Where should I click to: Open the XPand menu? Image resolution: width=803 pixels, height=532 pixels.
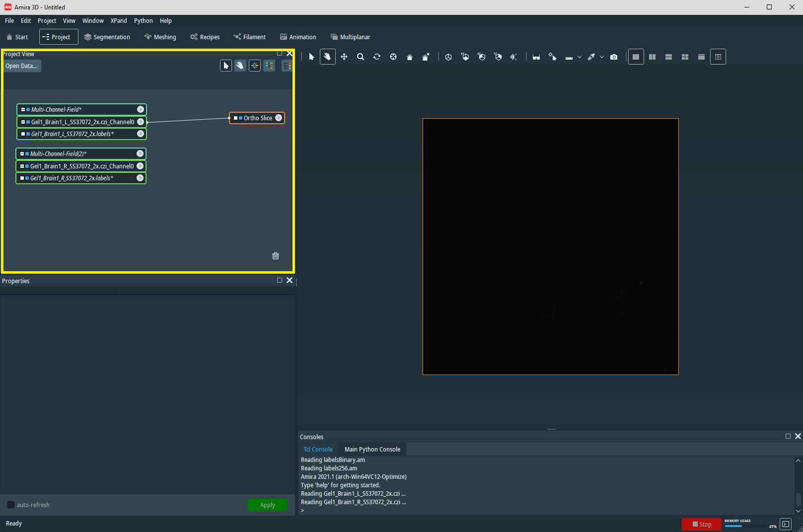coord(119,21)
